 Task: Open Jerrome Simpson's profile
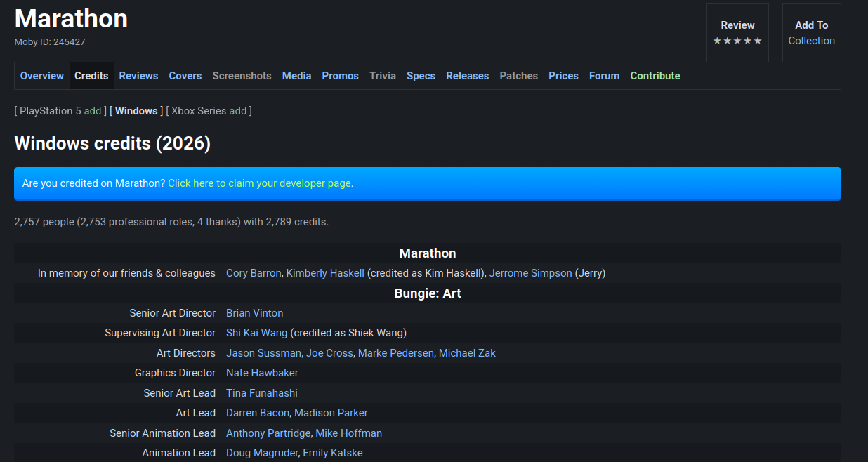(x=531, y=273)
